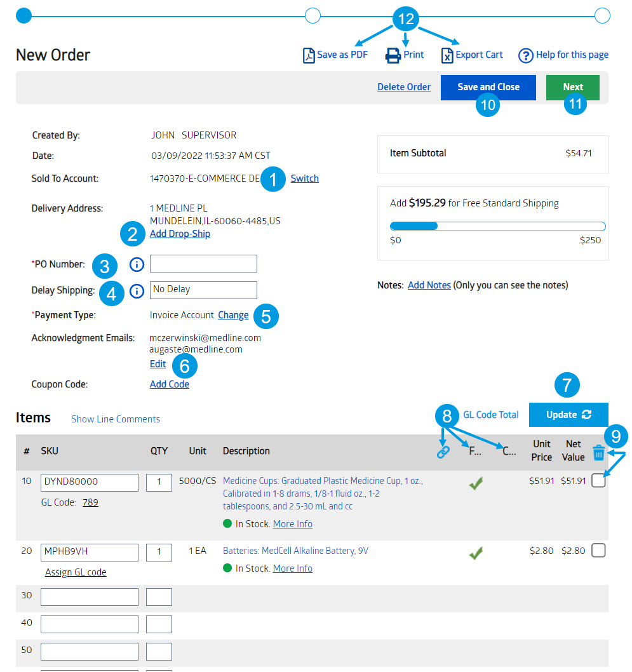The image size is (632, 672).
Task: Select the checkbox for the MPHB9VH line
Action: (x=598, y=550)
